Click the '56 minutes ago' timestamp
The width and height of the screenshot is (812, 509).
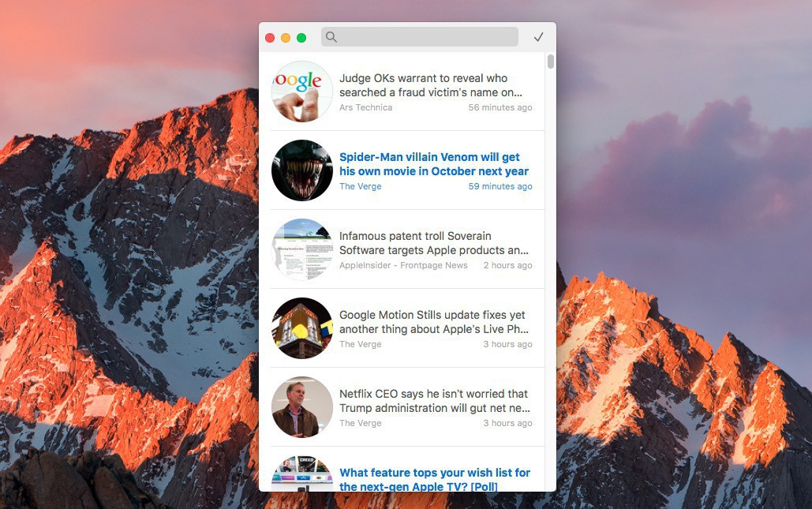tap(500, 107)
